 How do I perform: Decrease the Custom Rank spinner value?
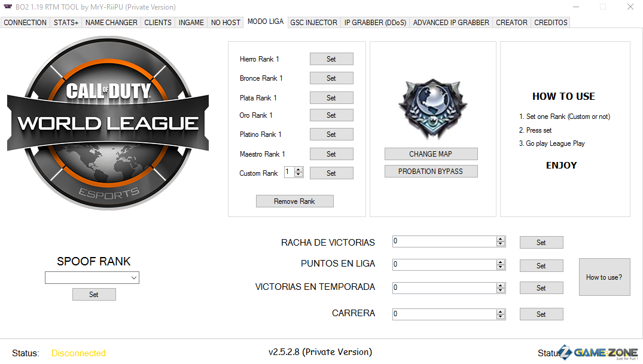(298, 175)
